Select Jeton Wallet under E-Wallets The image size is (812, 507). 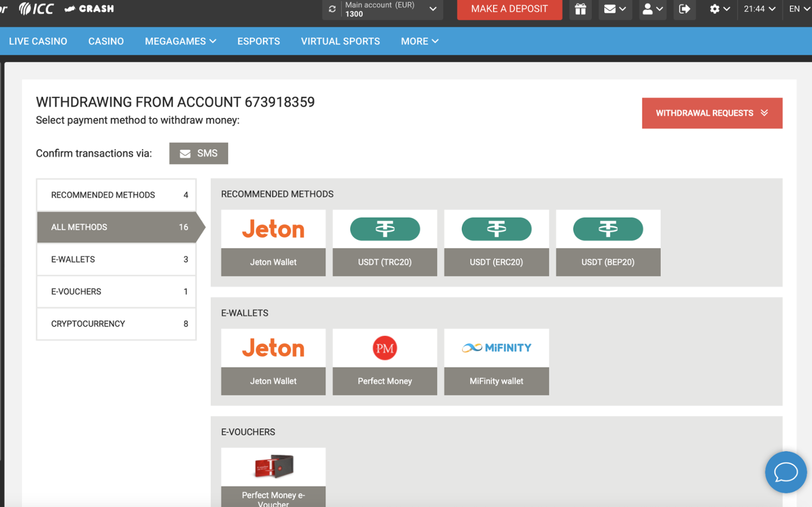273,362
